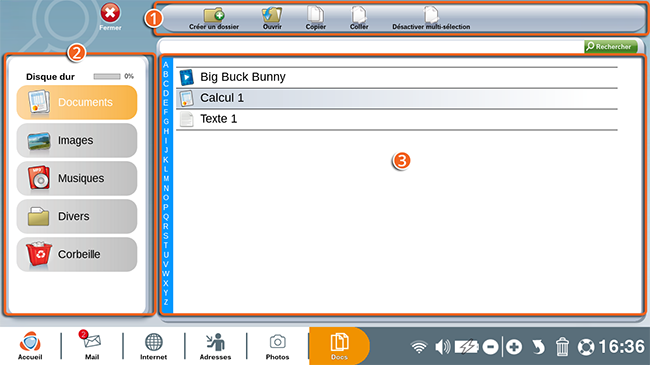Viewport: 650px width, 365px height.
Task: Open help via the lifebuoy icon
Action: [x=586, y=347]
